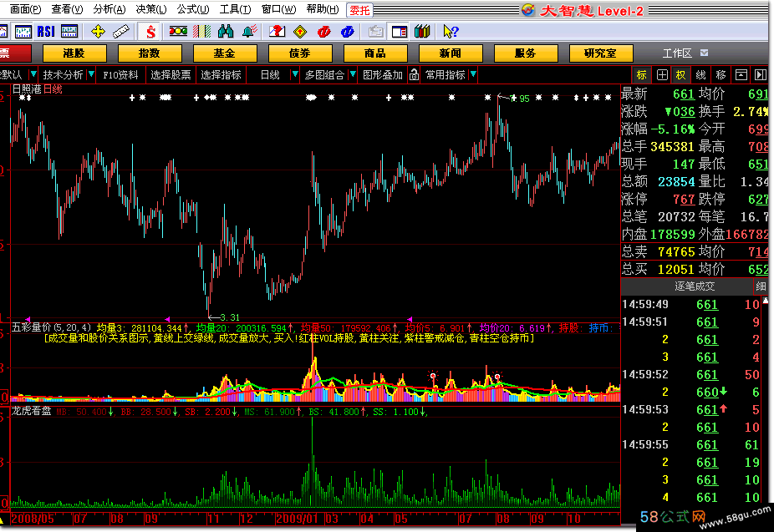This screenshot has width=774, height=532.
Task: Switch to the 研究室 tab
Action: 600,53
